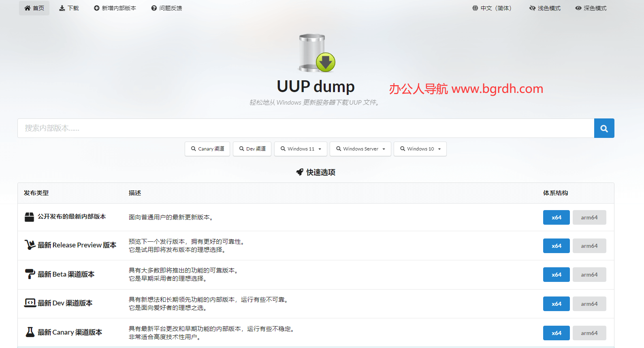Search the Canary 渠道 quick filter

pos(207,149)
